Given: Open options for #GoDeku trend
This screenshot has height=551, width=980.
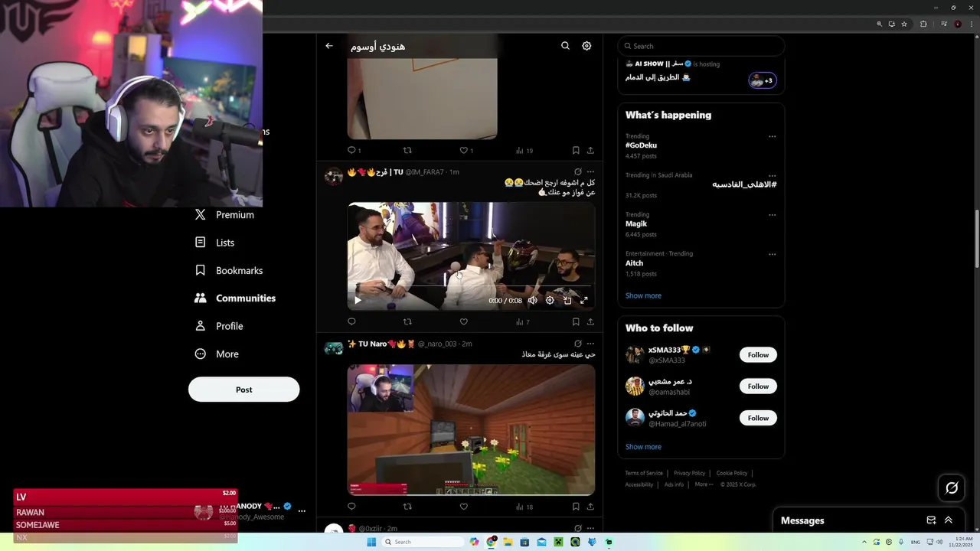Looking at the screenshot, I should pos(772,137).
